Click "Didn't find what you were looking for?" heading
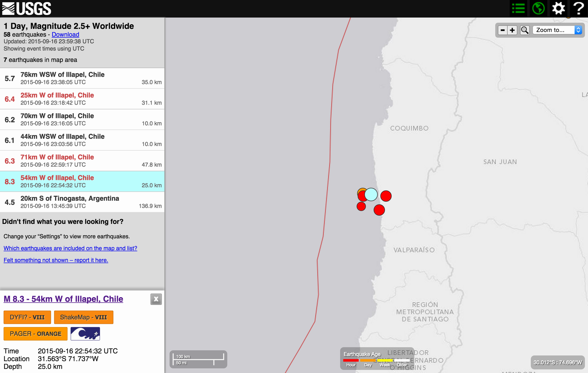This screenshot has width=588, height=373. tap(63, 222)
